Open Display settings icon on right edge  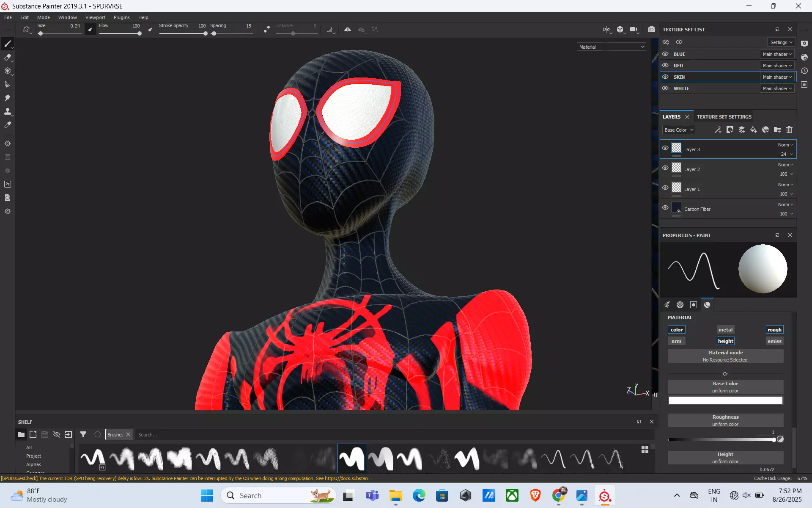(x=804, y=44)
